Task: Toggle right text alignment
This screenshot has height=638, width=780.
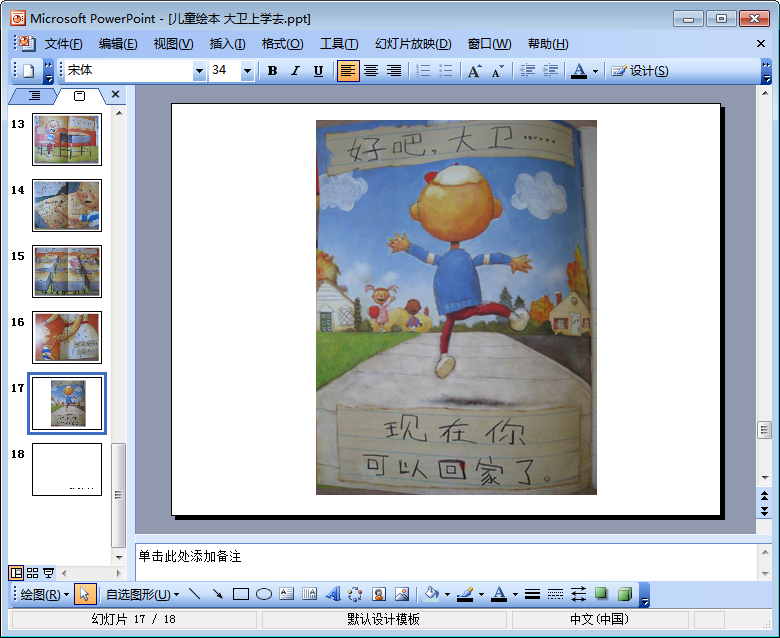Action: 394,71
